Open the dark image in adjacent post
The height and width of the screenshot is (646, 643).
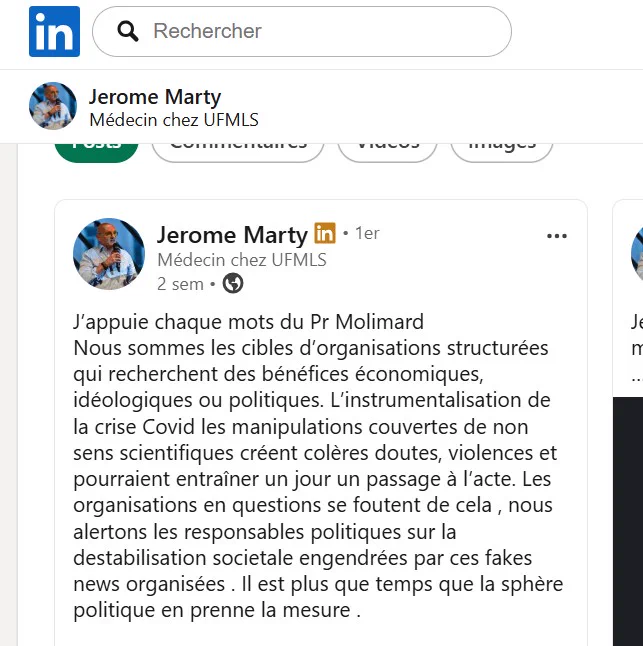(628, 522)
